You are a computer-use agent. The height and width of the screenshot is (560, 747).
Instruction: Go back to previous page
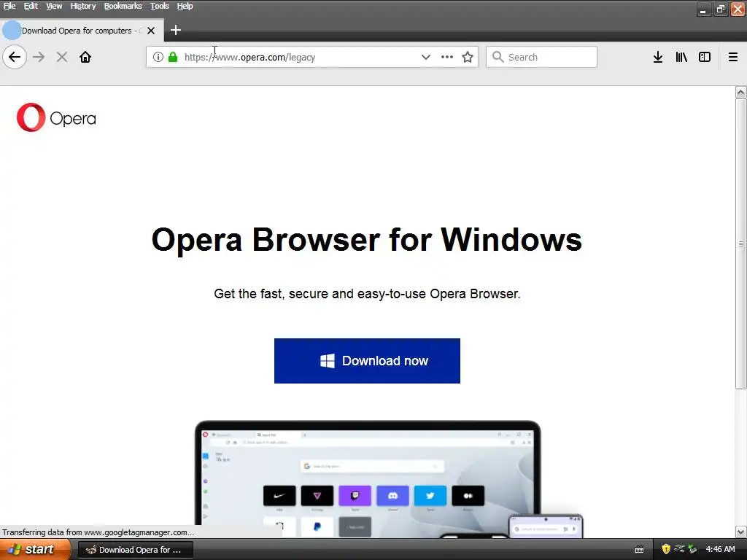coord(15,57)
